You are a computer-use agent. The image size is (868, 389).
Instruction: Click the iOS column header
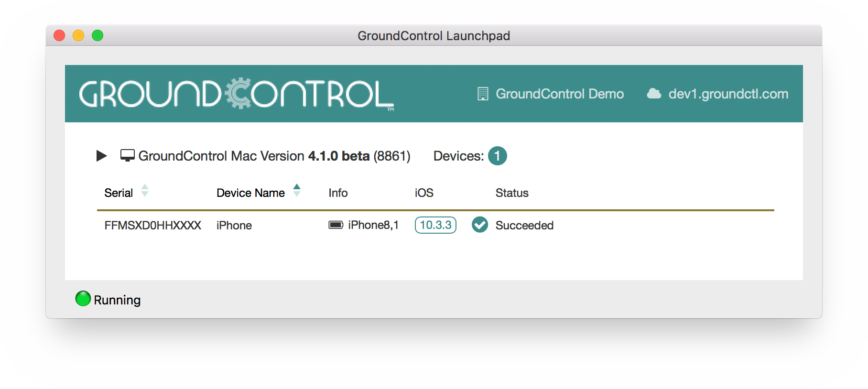tap(424, 193)
